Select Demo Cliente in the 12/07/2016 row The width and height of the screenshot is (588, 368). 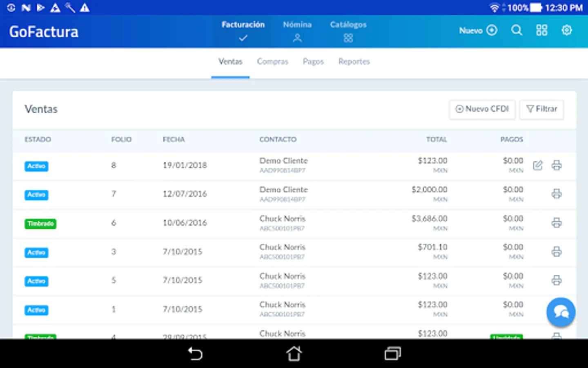284,190
